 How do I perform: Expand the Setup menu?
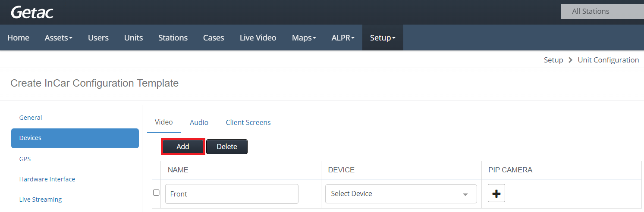click(383, 37)
